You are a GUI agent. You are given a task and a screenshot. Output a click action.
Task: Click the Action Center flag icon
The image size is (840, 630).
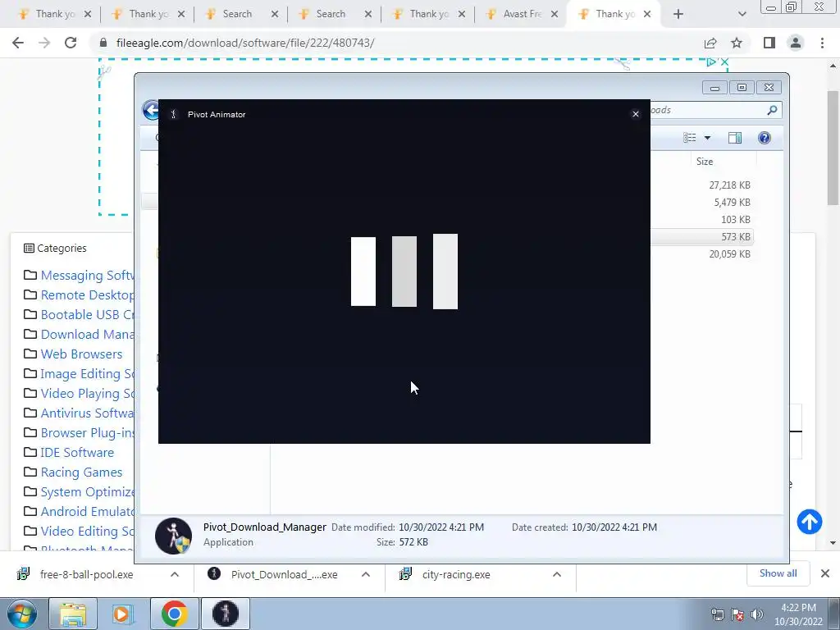pos(737,614)
